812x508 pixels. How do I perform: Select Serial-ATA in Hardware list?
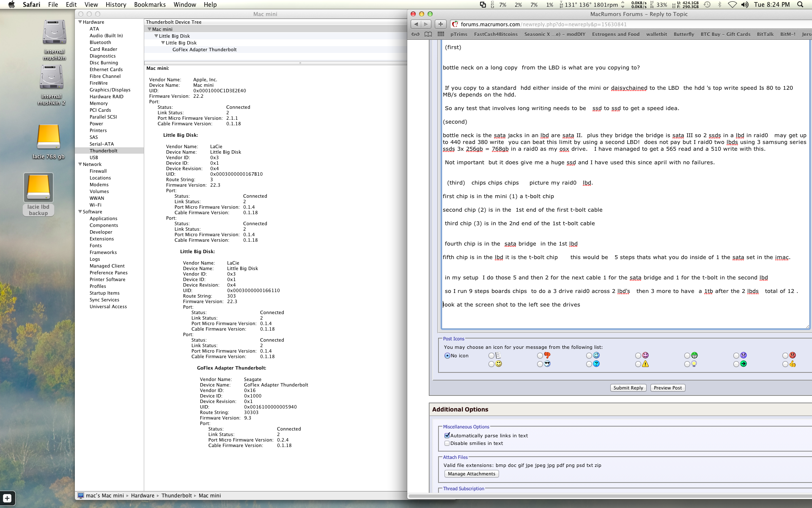click(101, 144)
